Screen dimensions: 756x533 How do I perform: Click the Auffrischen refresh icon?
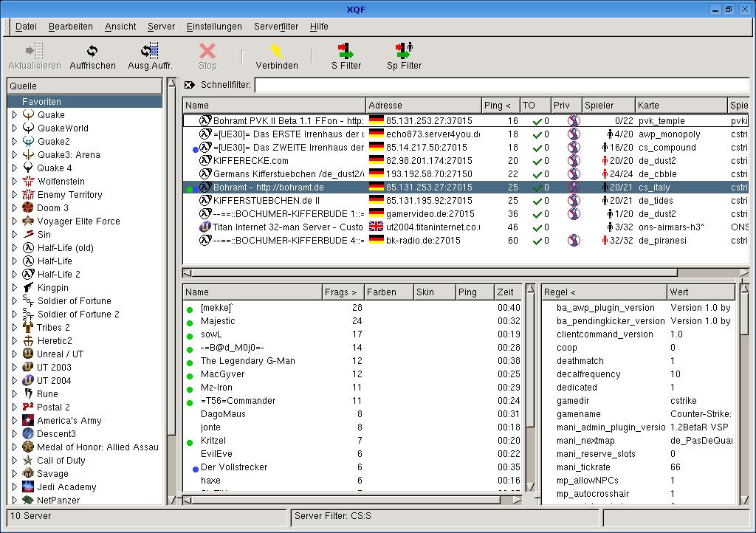(x=92, y=51)
